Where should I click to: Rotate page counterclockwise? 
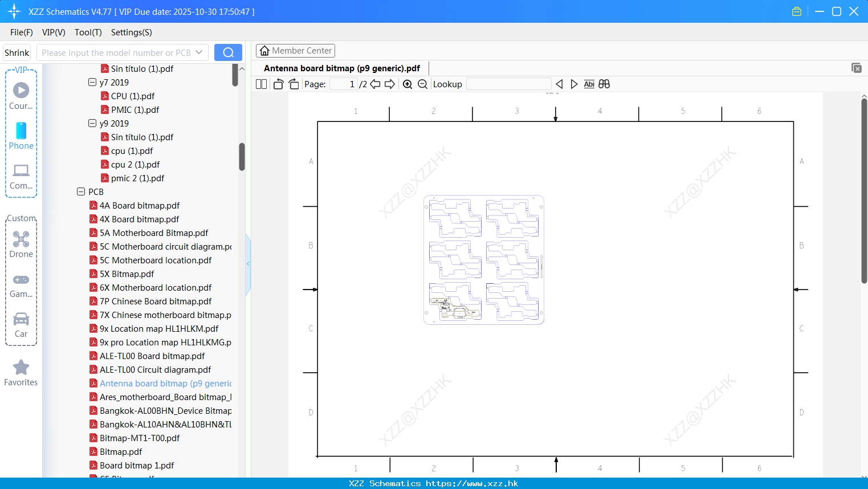[x=278, y=84]
